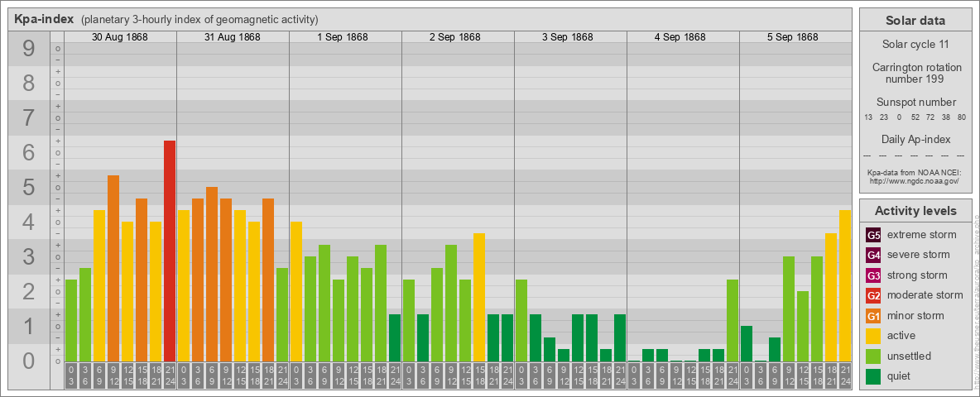Viewport: 980px width, 397px height.
Task: Click the 0-3 dark green bar on 5 Sep 1868
Action: tap(747, 343)
